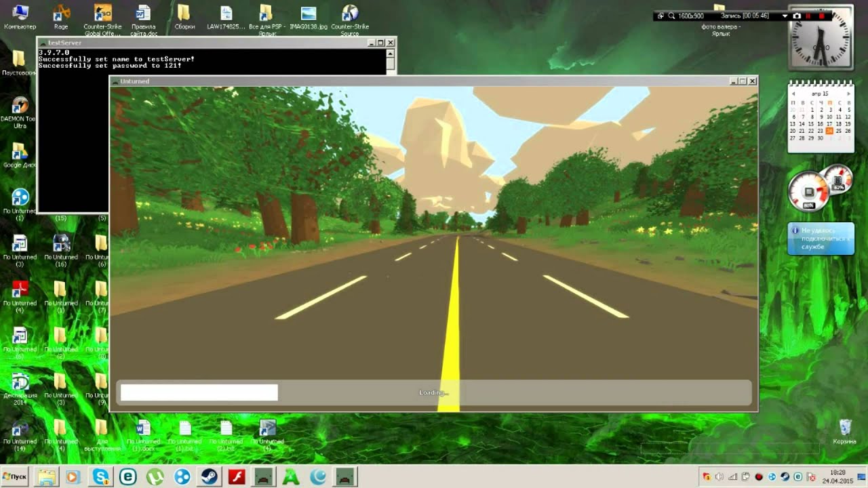Open the LAW174825 file icon

coord(226,17)
